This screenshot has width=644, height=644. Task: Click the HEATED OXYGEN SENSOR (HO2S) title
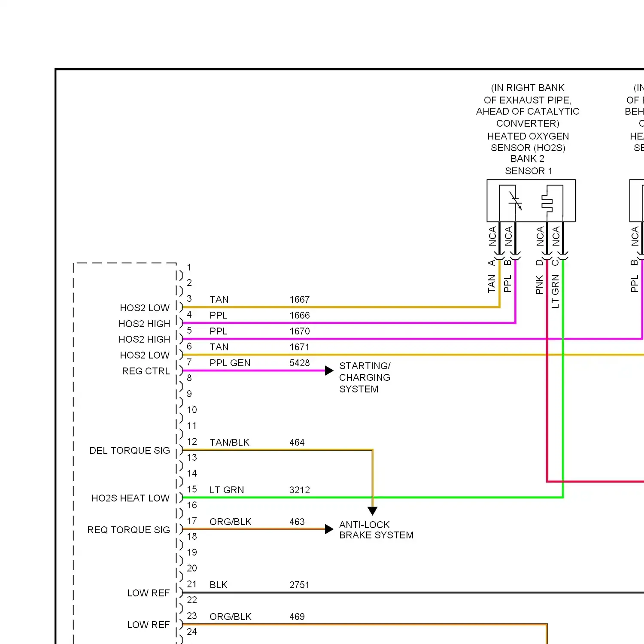click(x=528, y=142)
